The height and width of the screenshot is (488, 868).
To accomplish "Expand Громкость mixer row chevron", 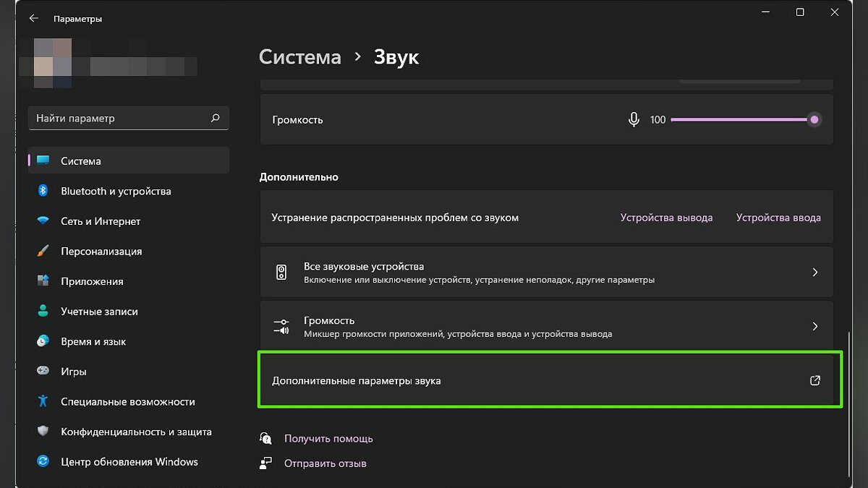I will (x=814, y=327).
